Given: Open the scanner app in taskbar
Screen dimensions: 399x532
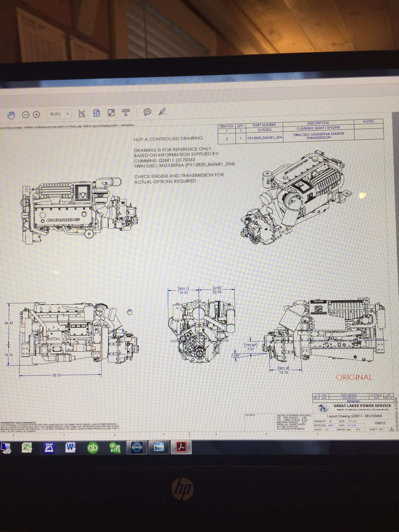Looking at the screenshot, I should point(49,448).
